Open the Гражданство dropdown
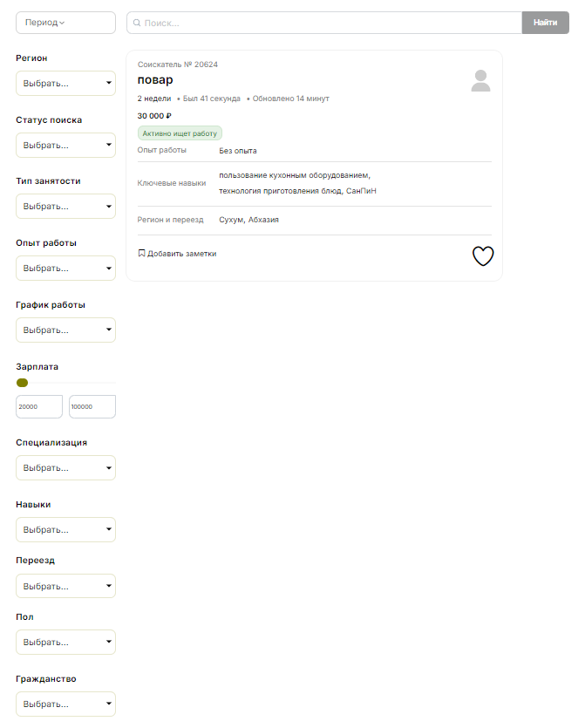The width and height of the screenshot is (585, 728). point(65,704)
